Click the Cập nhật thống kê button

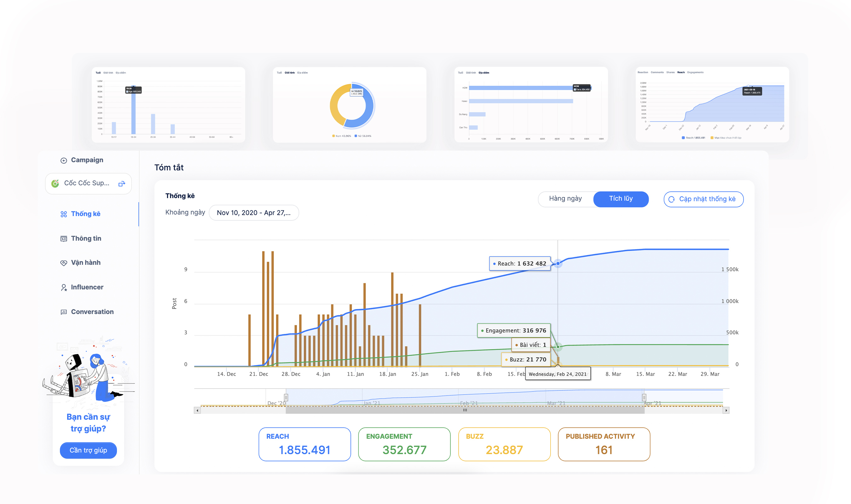[x=703, y=199]
